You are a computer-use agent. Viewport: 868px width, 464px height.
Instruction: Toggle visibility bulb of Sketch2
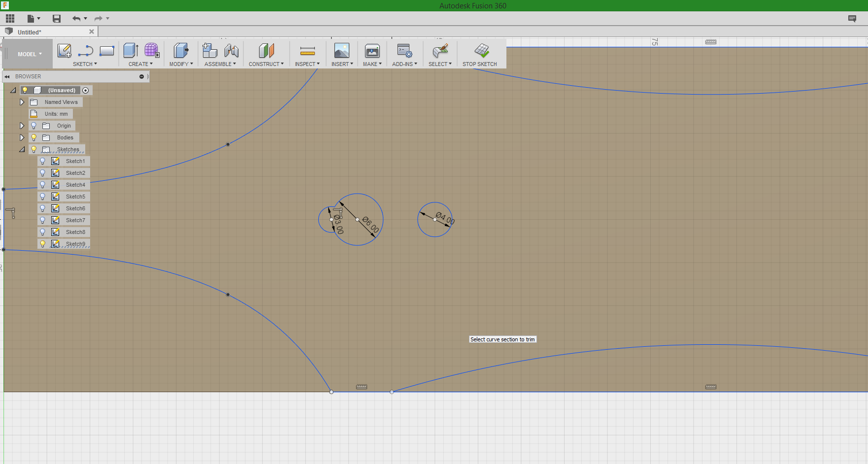point(43,173)
